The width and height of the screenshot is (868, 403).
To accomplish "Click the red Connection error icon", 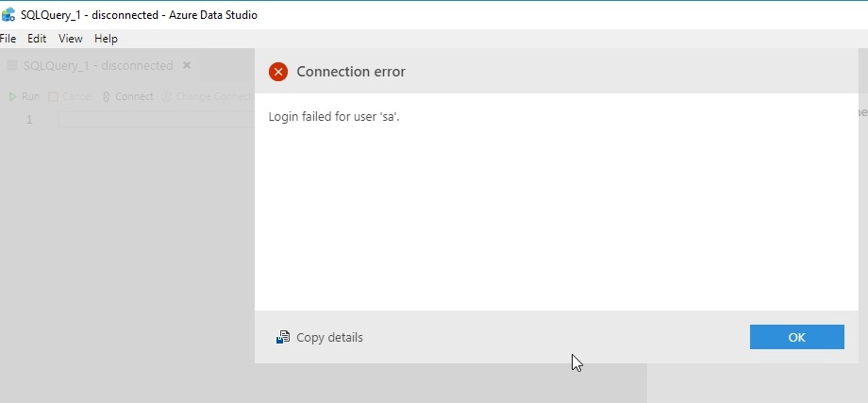I will coord(278,72).
